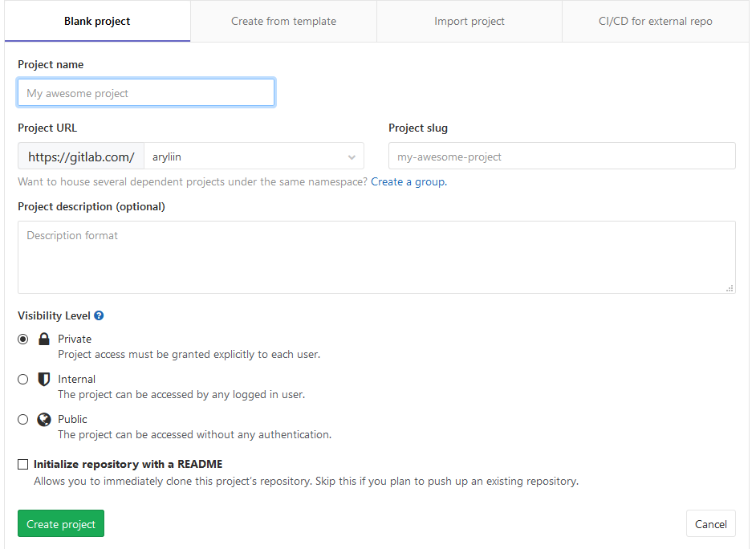Open the Visibility Level help icon

[x=99, y=315]
